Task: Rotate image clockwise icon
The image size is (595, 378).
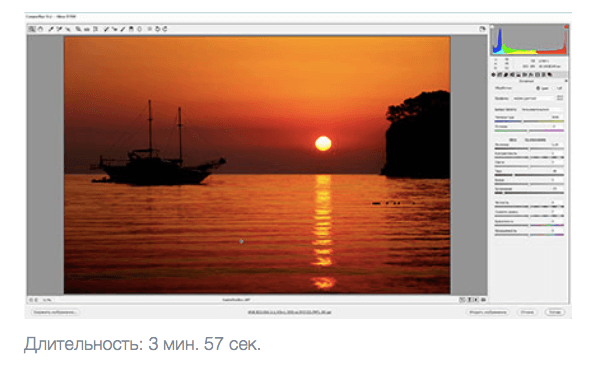Action: (x=165, y=29)
